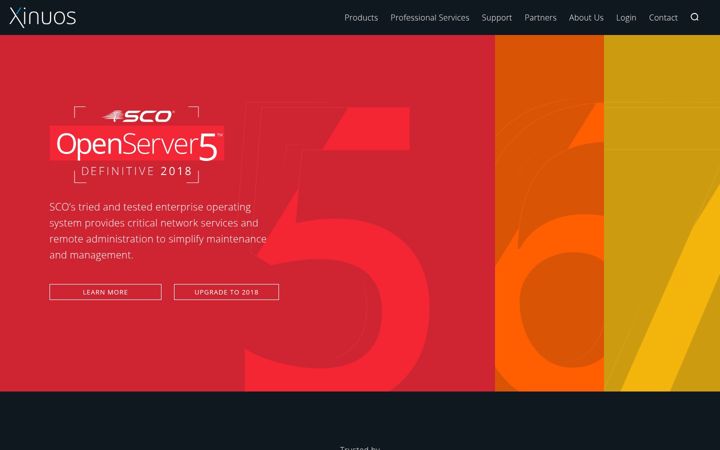The height and width of the screenshot is (450, 720).
Task: Go to the Contact page
Action: click(x=663, y=17)
